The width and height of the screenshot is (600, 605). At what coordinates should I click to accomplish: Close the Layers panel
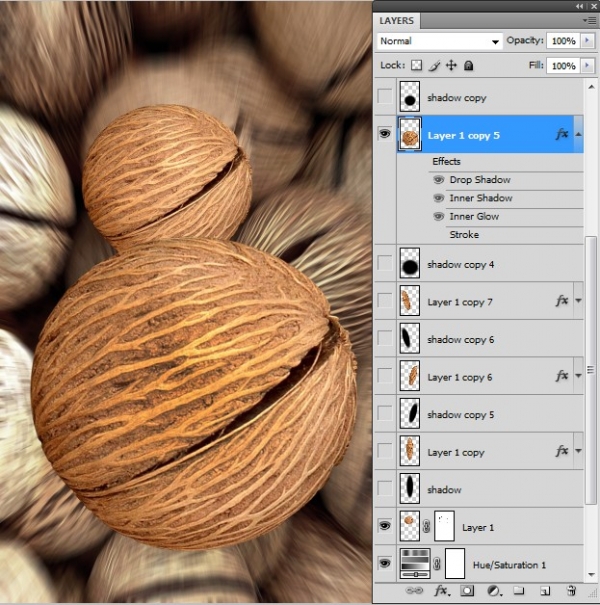(593, 7)
